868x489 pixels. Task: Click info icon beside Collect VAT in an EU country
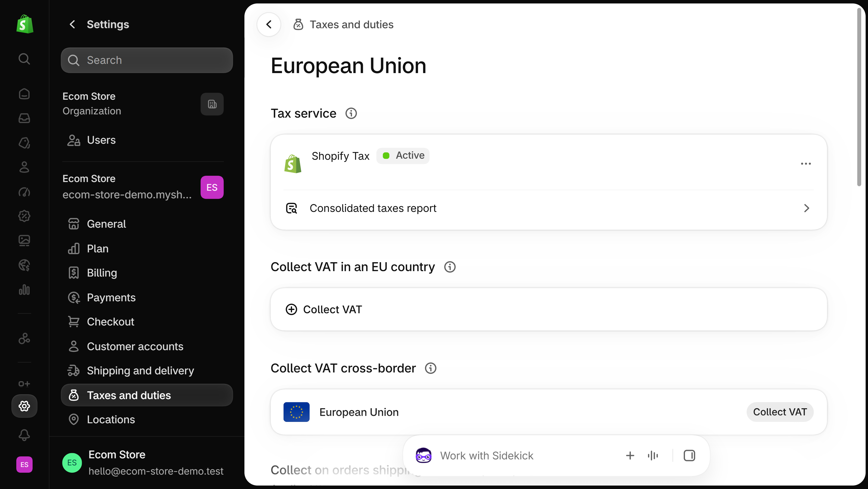450,267
